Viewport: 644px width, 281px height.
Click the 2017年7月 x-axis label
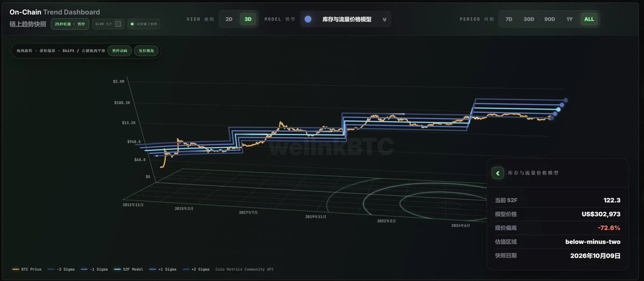(248, 212)
